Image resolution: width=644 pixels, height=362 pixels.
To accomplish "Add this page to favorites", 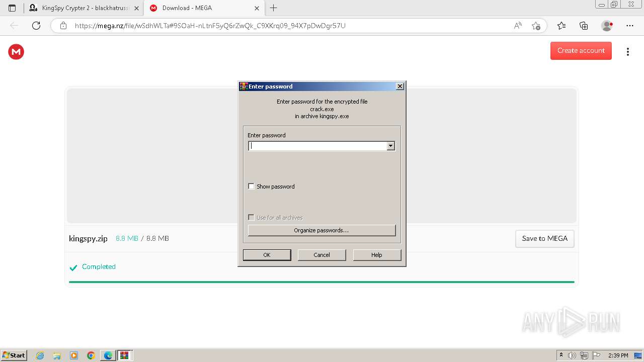I will point(536,26).
